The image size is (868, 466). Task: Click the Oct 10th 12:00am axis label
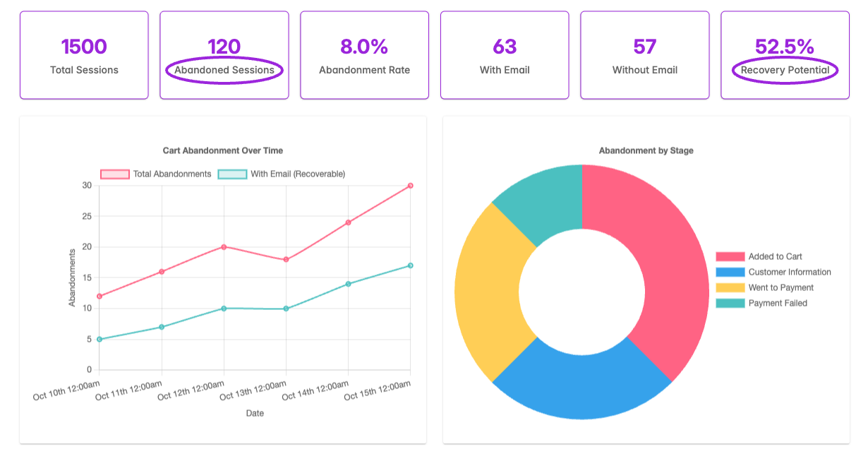pyautogui.click(x=67, y=390)
